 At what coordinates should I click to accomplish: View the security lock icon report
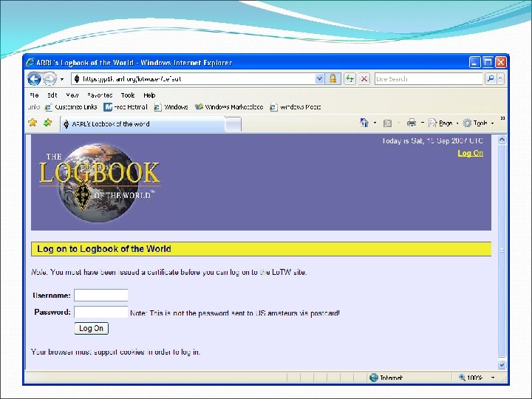(332, 79)
